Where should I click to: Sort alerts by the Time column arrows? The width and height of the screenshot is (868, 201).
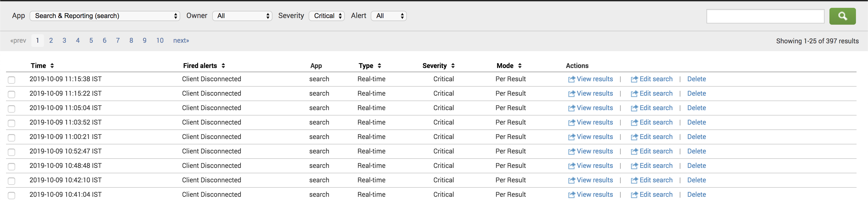coord(52,66)
